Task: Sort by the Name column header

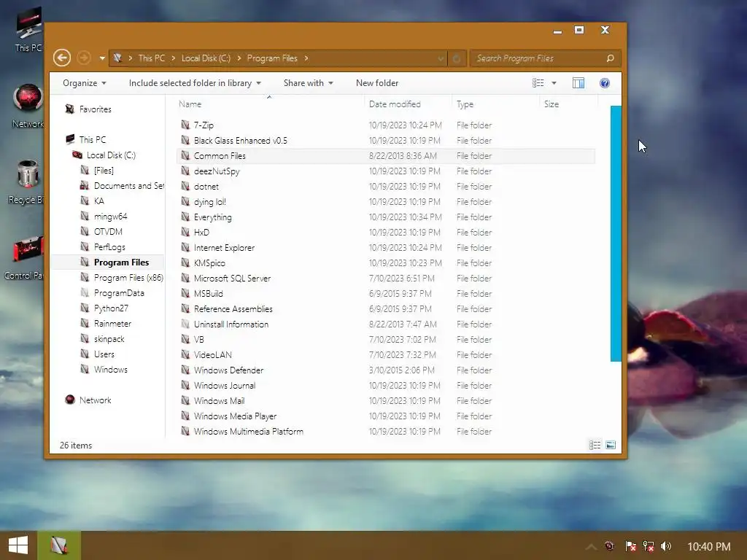Action: click(x=190, y=104)
